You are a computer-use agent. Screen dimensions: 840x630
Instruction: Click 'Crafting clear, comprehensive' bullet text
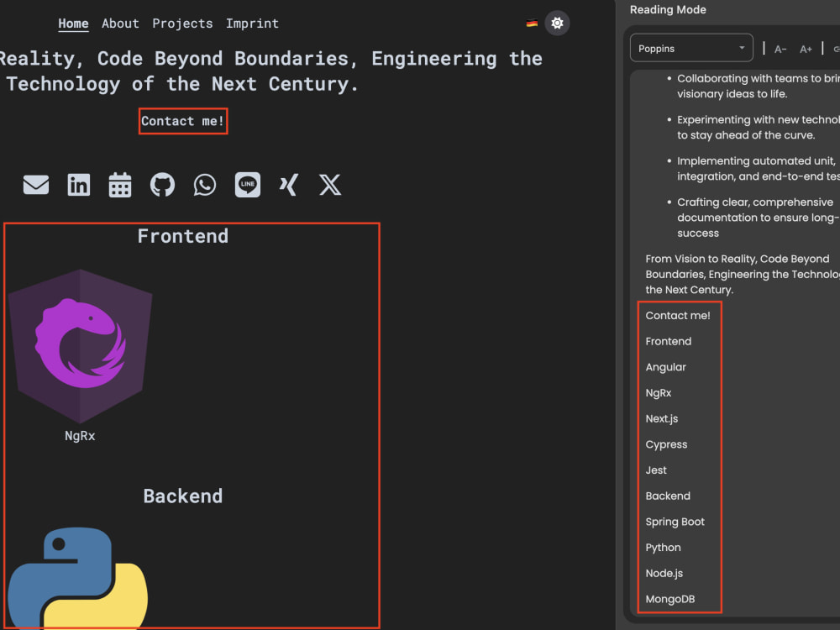pyautogui.click(x=758, y=218)
